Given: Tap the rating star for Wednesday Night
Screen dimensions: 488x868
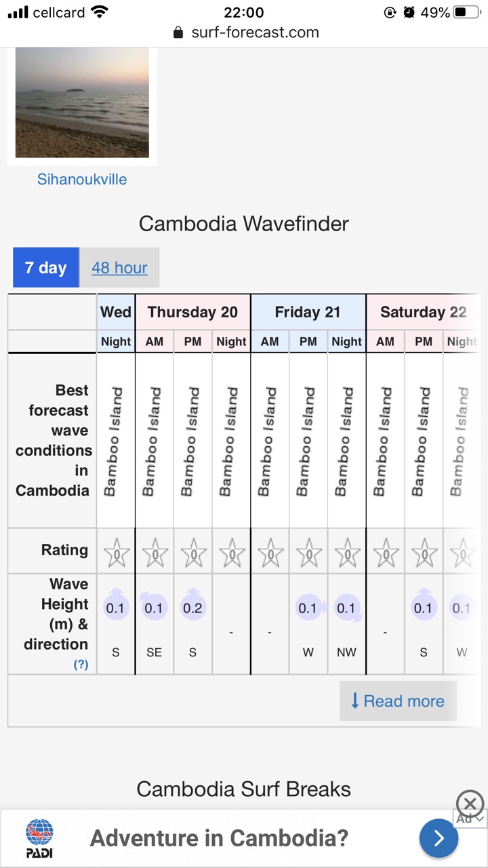Looking at the screenshot, I should click(116, 552).
